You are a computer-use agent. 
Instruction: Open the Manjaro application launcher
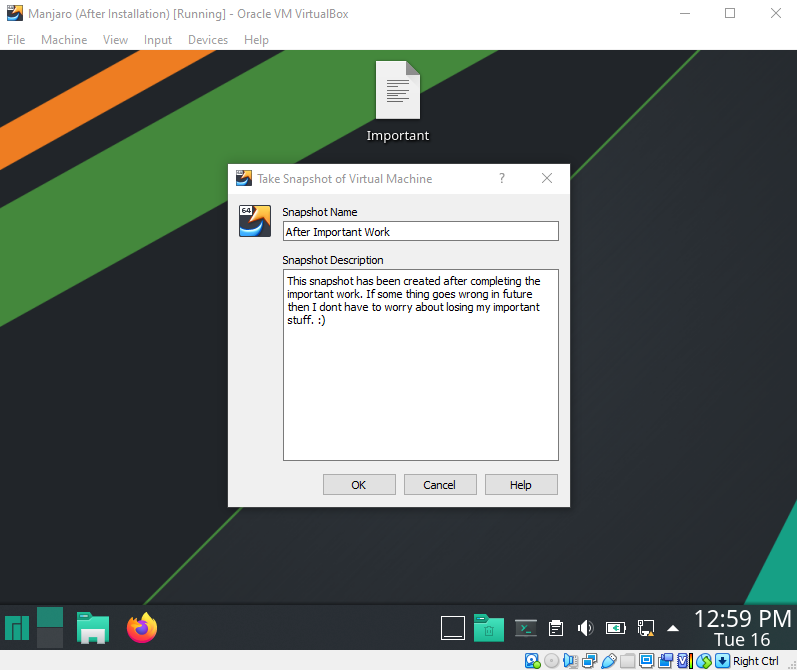(x=17, y=628)
